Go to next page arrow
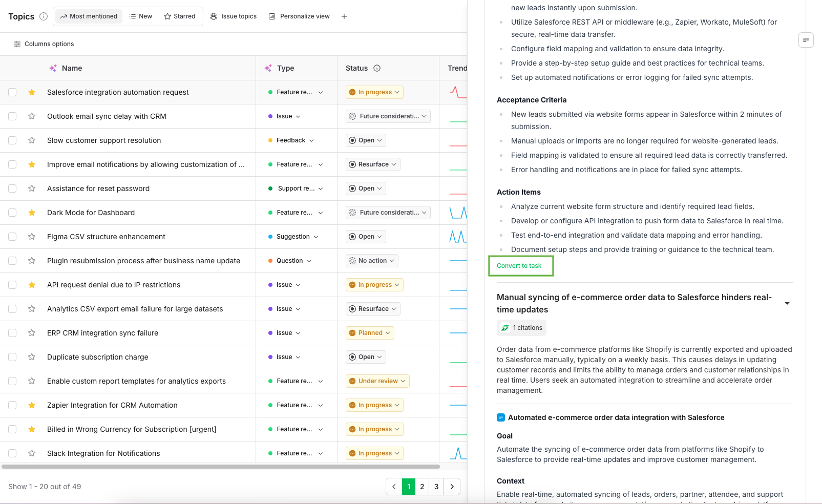 (452, 487)
